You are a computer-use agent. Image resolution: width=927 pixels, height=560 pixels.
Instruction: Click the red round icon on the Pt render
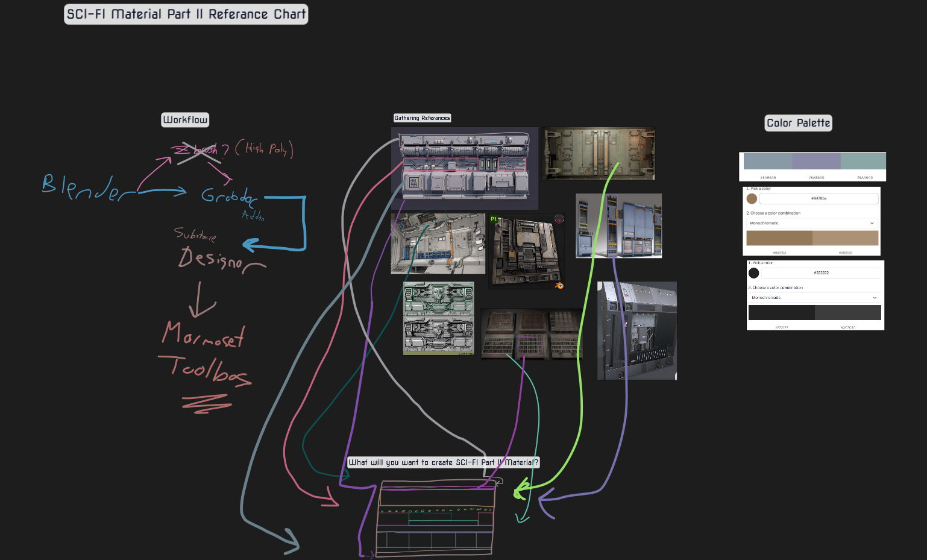[559, 219]
